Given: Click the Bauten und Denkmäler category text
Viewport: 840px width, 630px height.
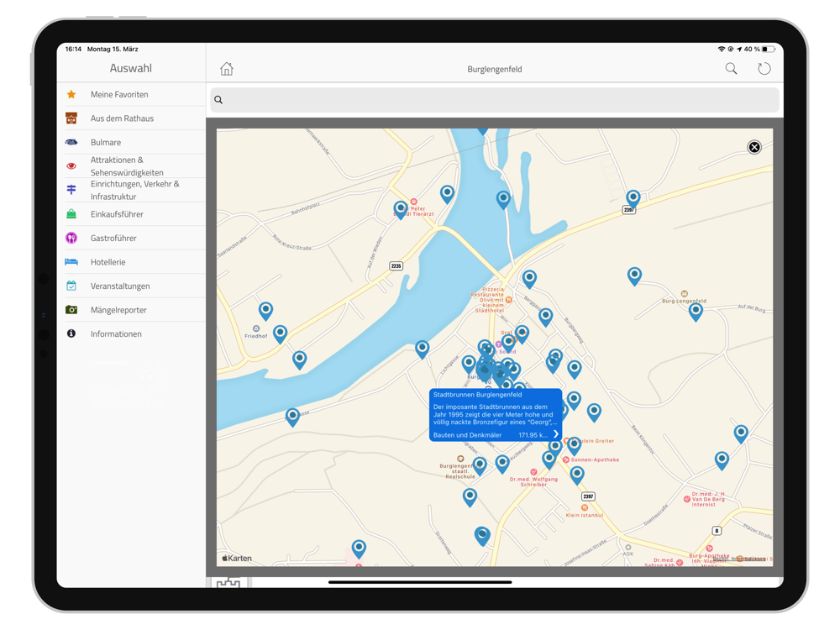Looking at the screenshot, I should (467, 435).
